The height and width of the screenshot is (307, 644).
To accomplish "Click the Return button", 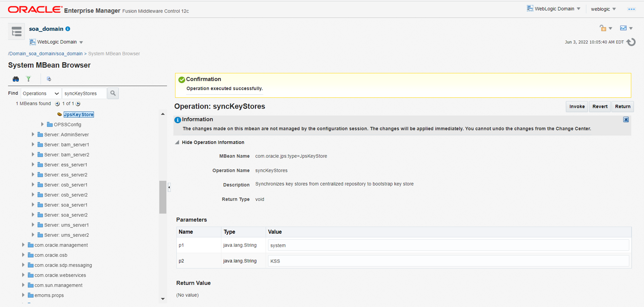I will [x=623, y=107].
